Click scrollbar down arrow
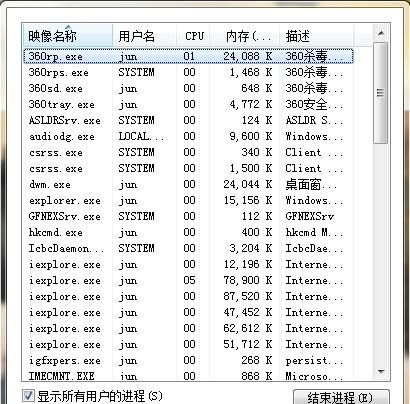This screenshot has width=410, height=404. point(381,371)
